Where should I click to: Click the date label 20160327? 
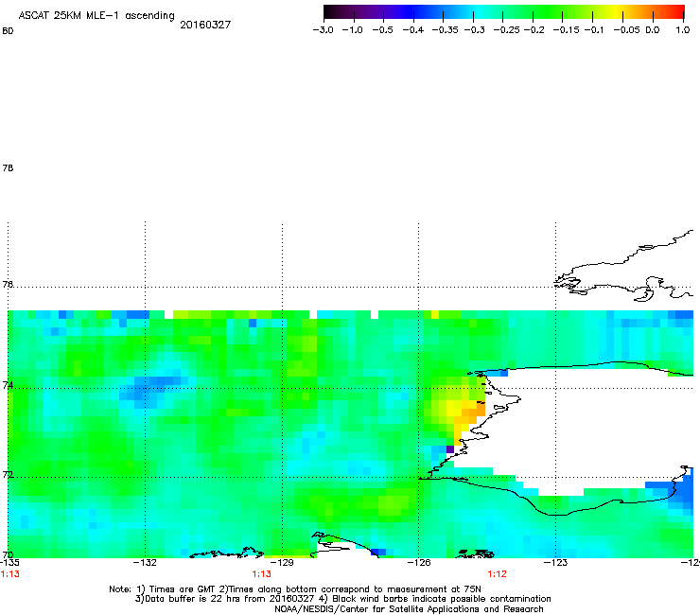(205, 25)
